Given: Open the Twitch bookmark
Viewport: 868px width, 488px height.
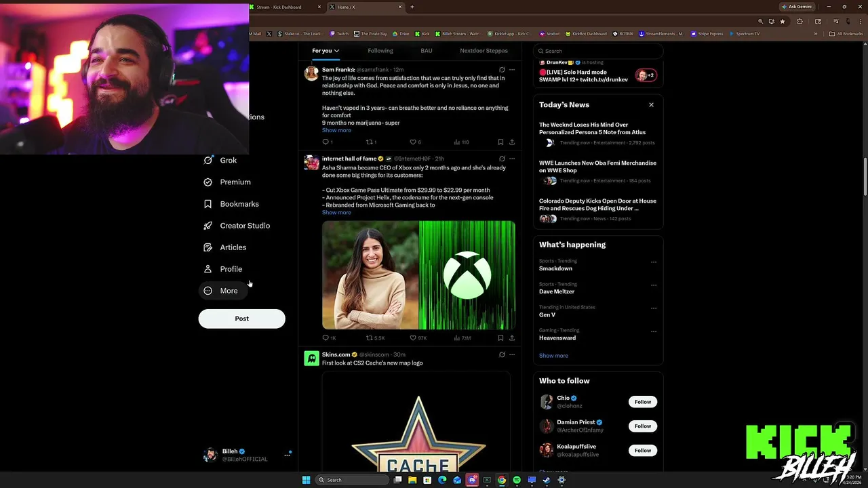Looking at the screenshot, I should point(339,34).
